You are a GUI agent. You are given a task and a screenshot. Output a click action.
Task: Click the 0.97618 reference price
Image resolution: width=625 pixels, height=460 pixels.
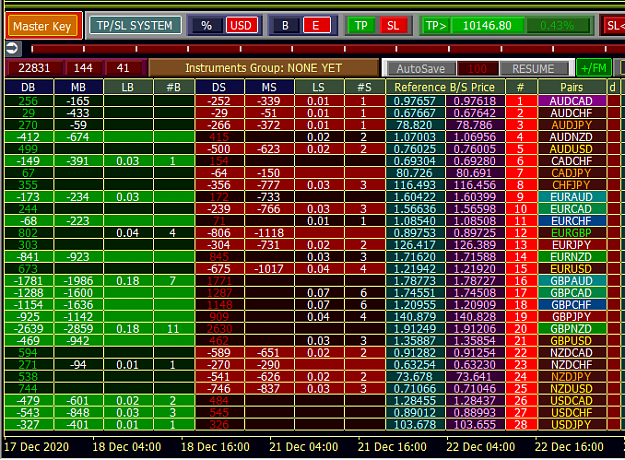[475, 101]
